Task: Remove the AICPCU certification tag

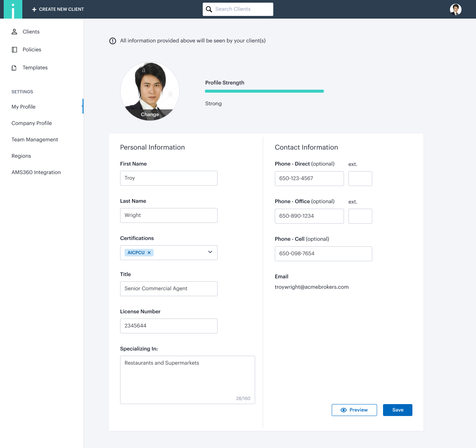Action: tap(149, 253)
